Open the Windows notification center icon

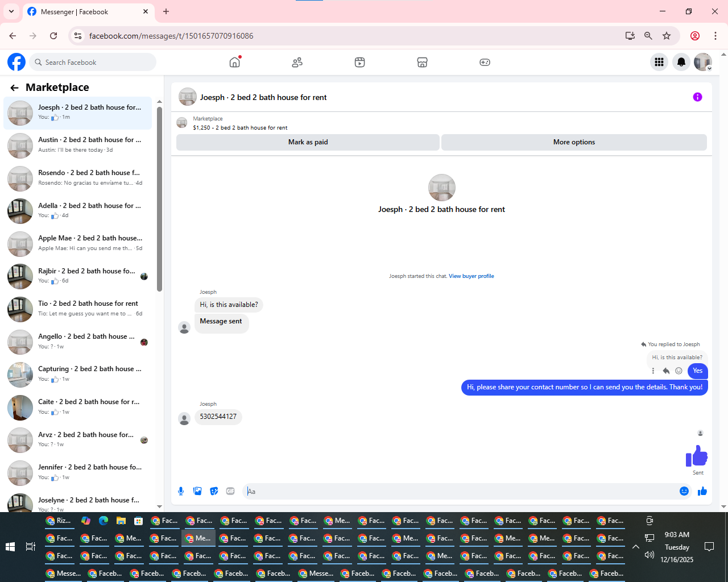pos(709,547)
